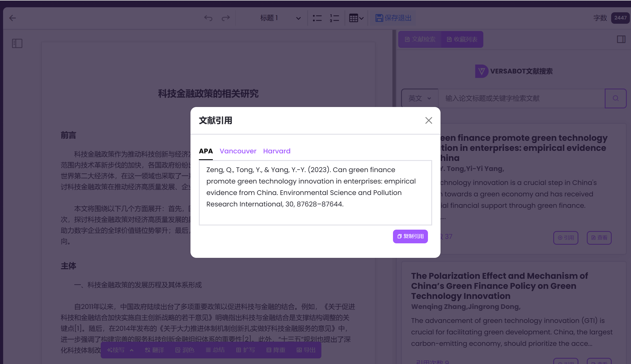Viewport: 631px width, 364px height.
Task: Switch to the Harvard citation tab
Action: click(277, 151)
